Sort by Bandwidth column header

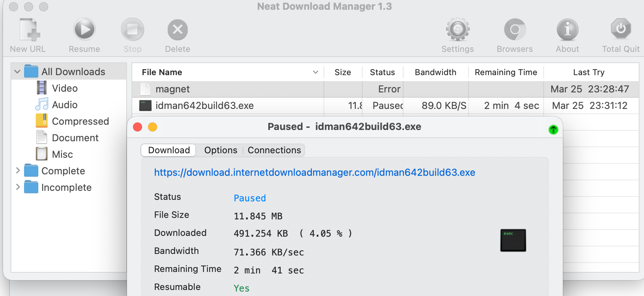pyautogui.click(x=435, y=72)
